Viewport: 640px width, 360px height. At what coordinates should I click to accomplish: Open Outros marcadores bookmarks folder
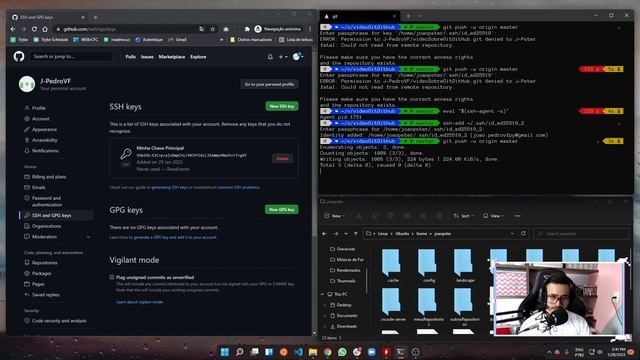click(251, 40)
